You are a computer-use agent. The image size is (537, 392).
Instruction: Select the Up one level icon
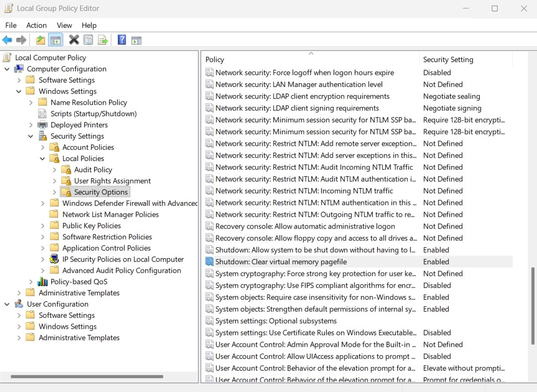[x=40, y=40]
